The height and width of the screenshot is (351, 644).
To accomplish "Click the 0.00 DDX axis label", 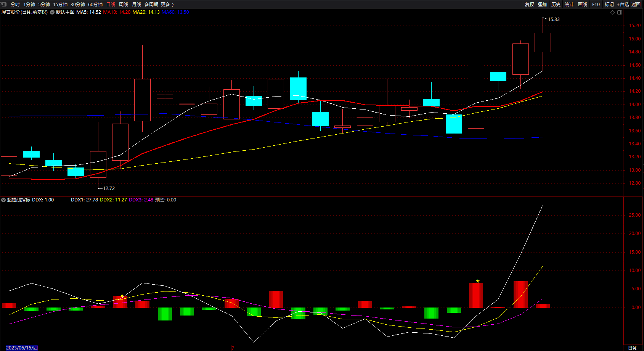I will [636, 308].
